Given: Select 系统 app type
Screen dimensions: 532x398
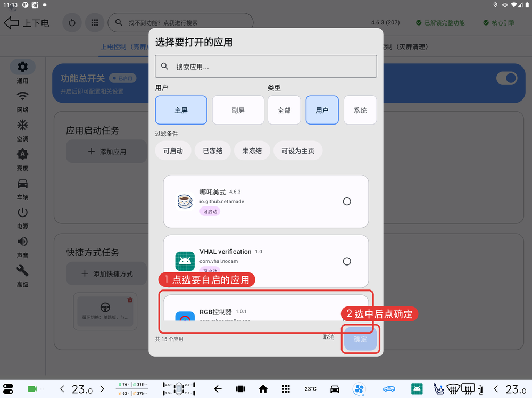Looking at the screenshot, I should (x=360, y=110).
